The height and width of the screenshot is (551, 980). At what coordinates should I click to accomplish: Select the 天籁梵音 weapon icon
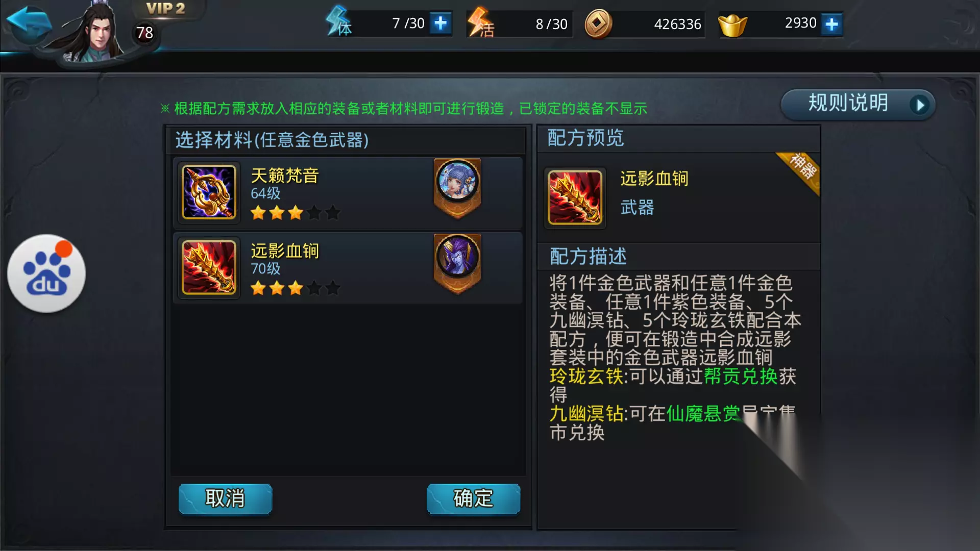[209, 192]
